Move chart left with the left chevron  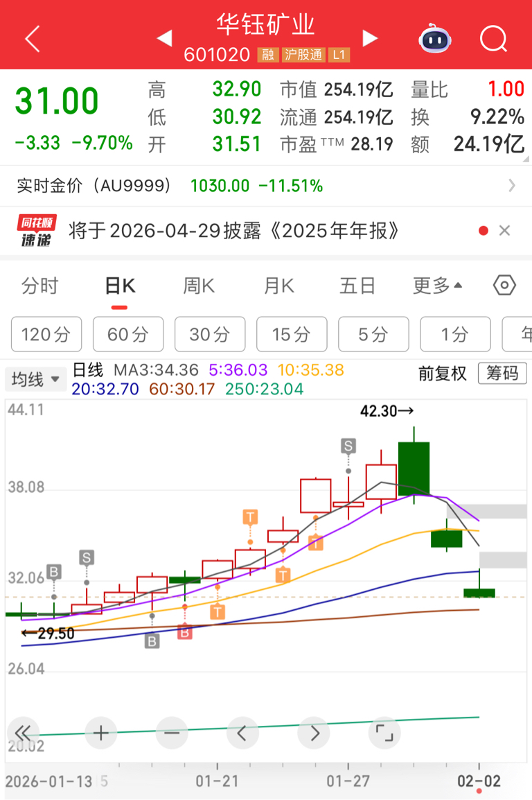coord(242,733)
